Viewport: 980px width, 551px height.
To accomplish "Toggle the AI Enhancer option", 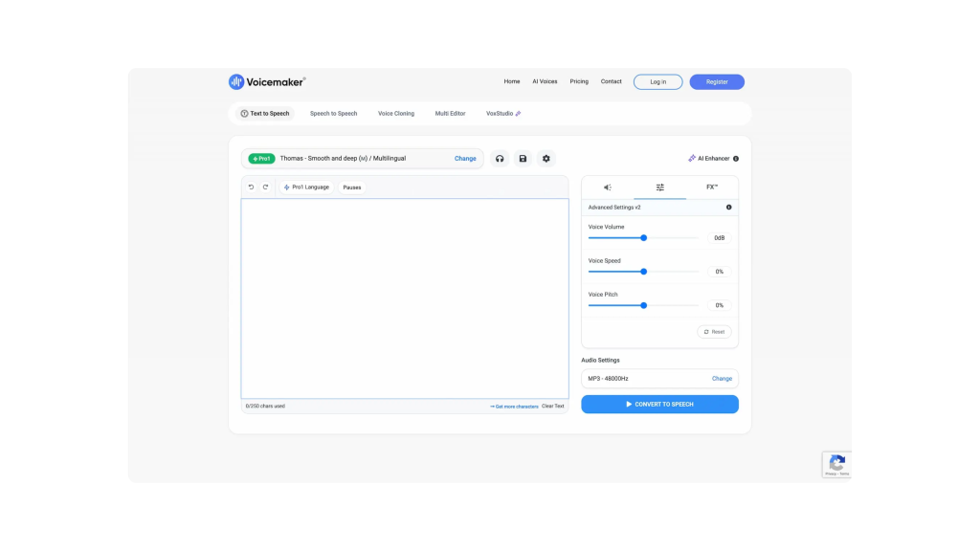I will tap(709, 158).
